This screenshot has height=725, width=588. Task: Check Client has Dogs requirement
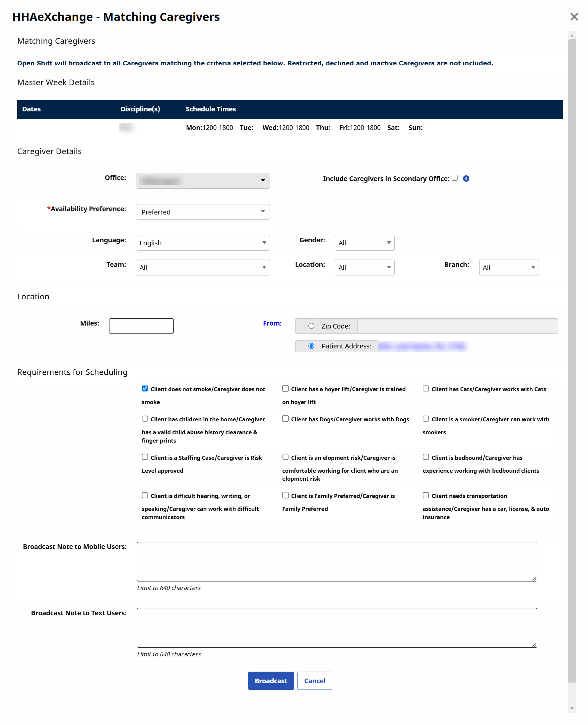(286, 419)
